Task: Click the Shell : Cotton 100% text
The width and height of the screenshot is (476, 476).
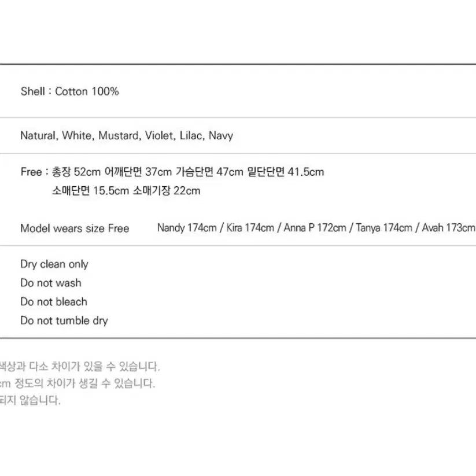Action: (x=69, y=91)
